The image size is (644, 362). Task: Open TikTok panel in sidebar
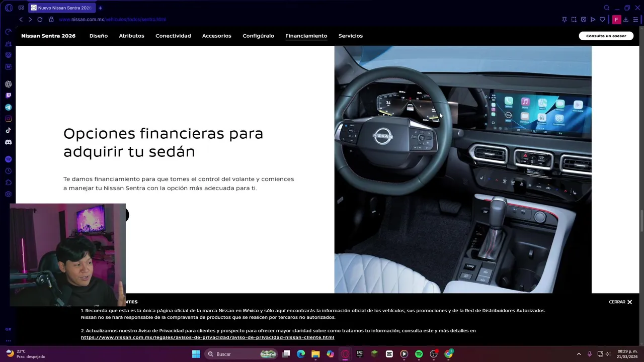point(9,130)
